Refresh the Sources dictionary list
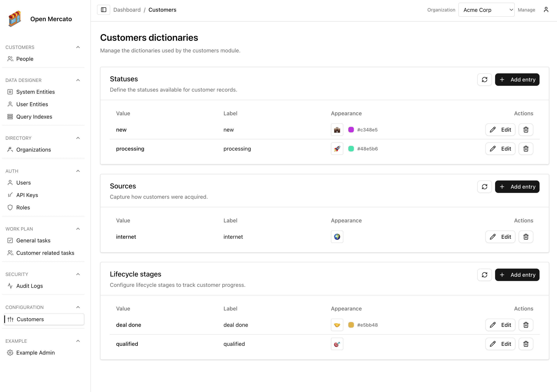The image size is (557, 392). 484,186
